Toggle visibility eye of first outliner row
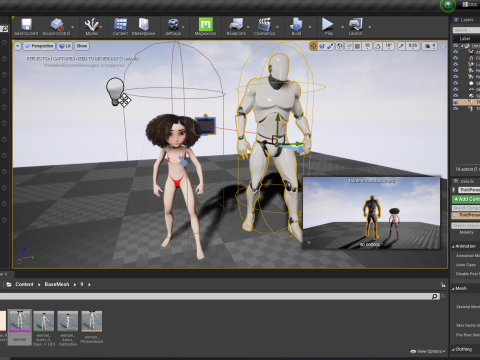This screenshot has height=360, width=480. point(456,46)
